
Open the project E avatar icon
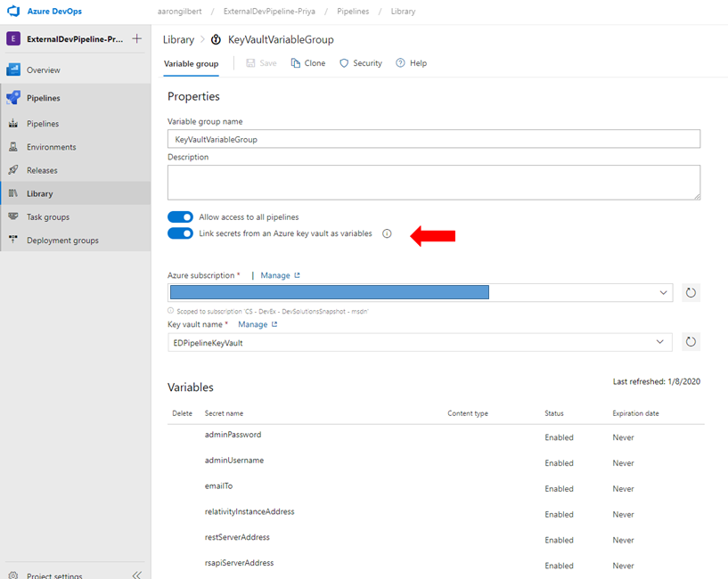pos(13,39)
